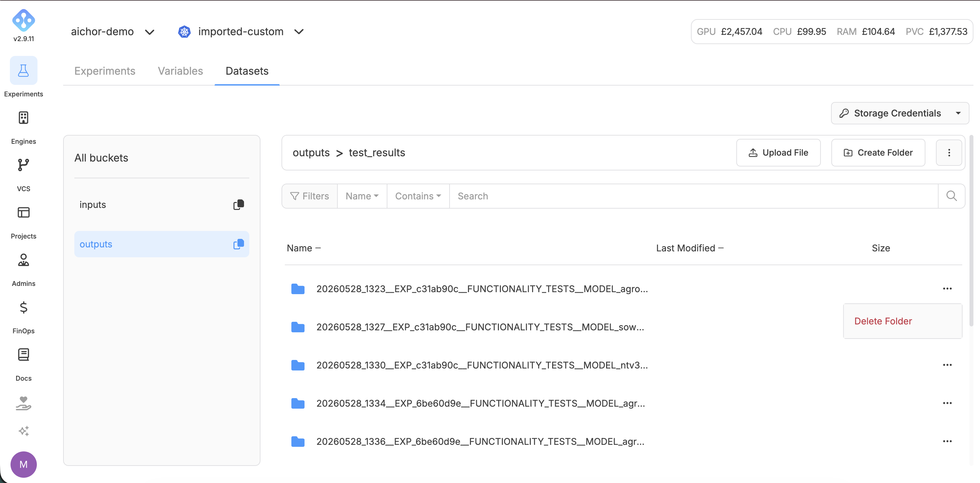This screenshot has width=980, height=483.
Task: Open the Projects sidebar icon
Action: click(24, 213)
